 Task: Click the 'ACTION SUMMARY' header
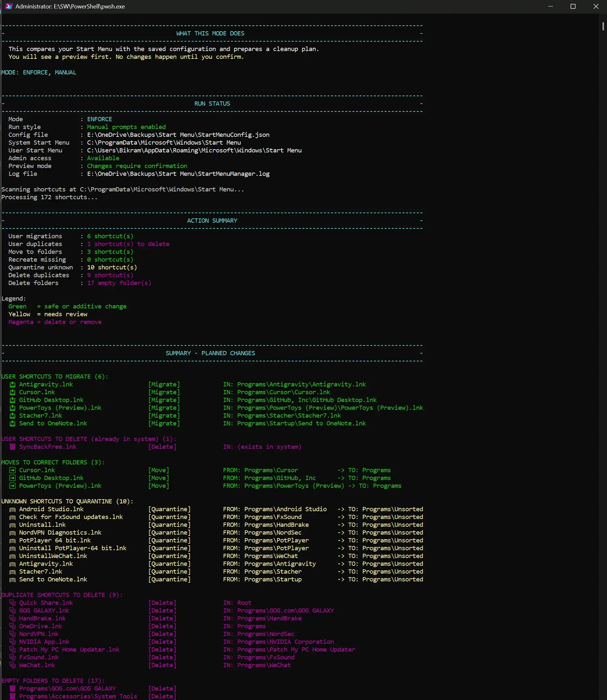point(212,220)
